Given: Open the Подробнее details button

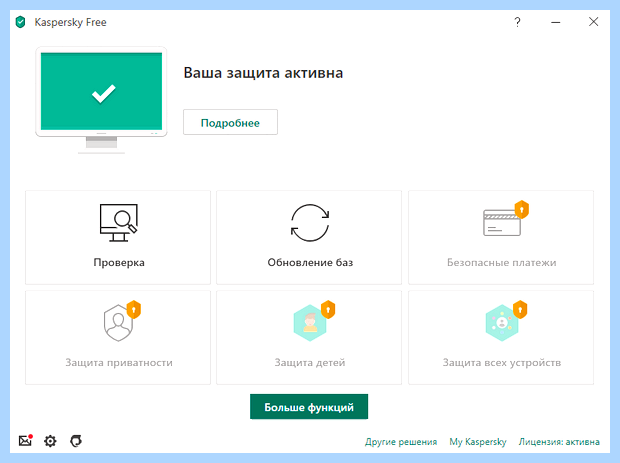Looking at the screenshot, I should point(230,122).
